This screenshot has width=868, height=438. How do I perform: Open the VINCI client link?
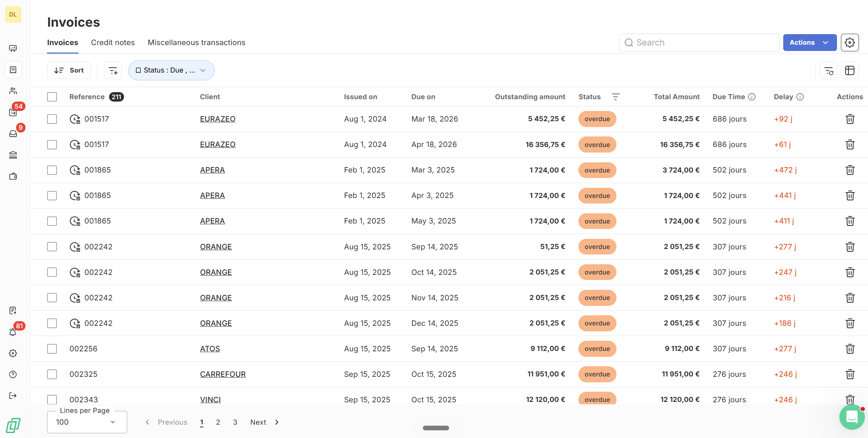[x=210, y=400]
